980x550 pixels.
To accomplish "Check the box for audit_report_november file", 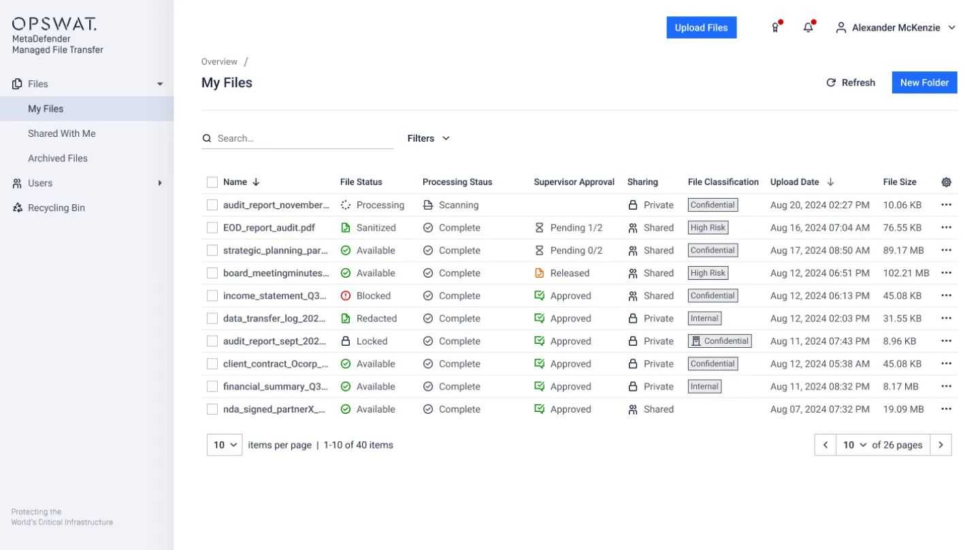I will pos(212,205).
